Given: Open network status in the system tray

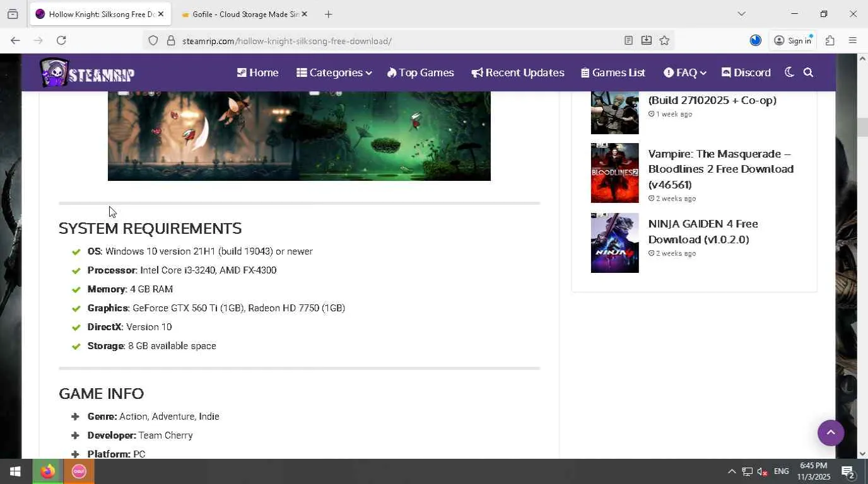Looking at the screenshot, I should click(x=747, y=471).
